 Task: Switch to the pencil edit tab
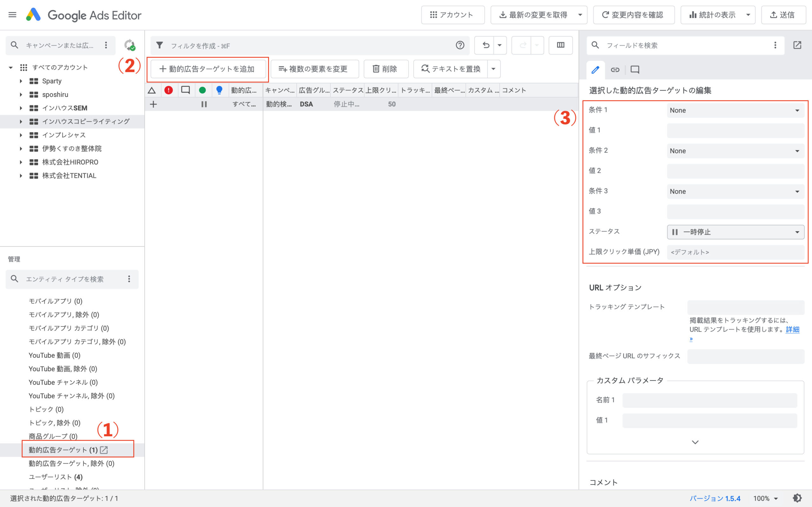tap(596, 70)
